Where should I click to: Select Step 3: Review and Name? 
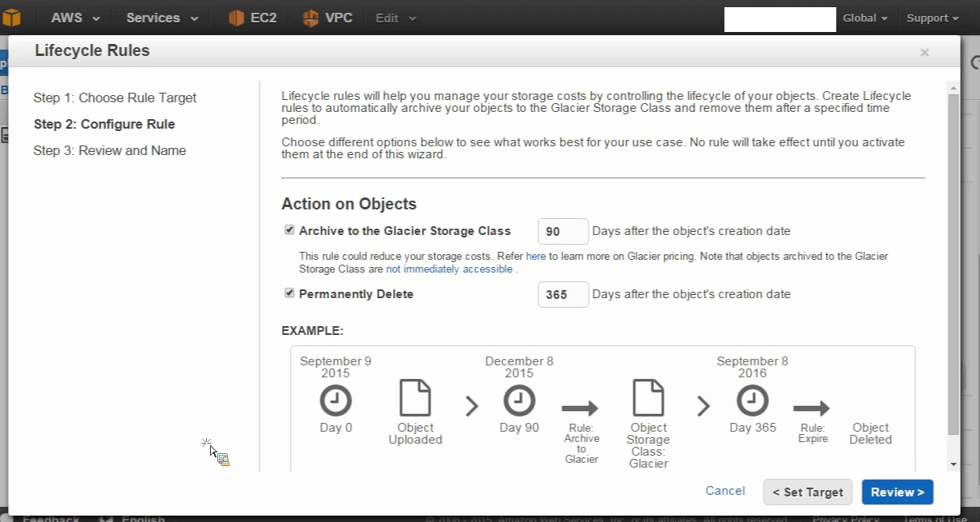pos(109,150)
